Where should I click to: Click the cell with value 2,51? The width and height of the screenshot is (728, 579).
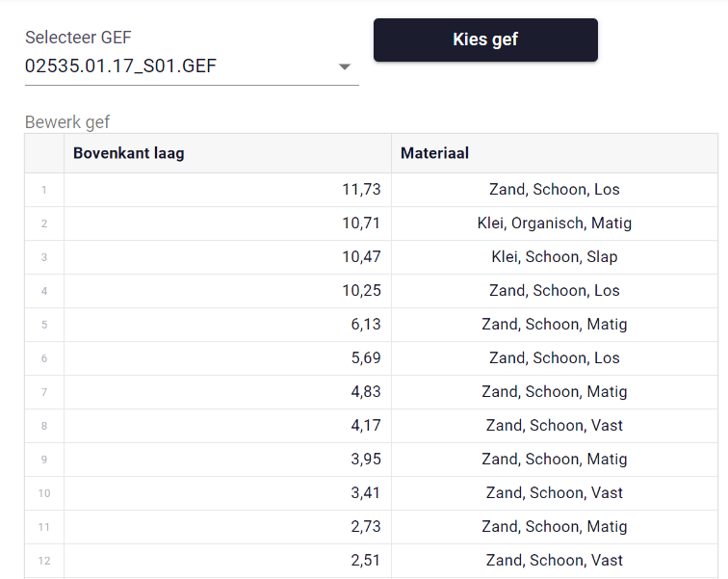tap(227, 561)
